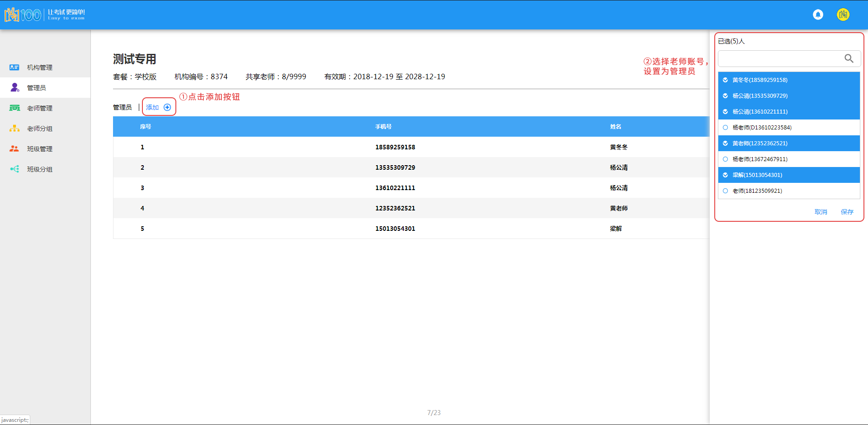868x425 pixels.
Task: Click the 班级分组 sidebar icon
Action: point(14,169)
